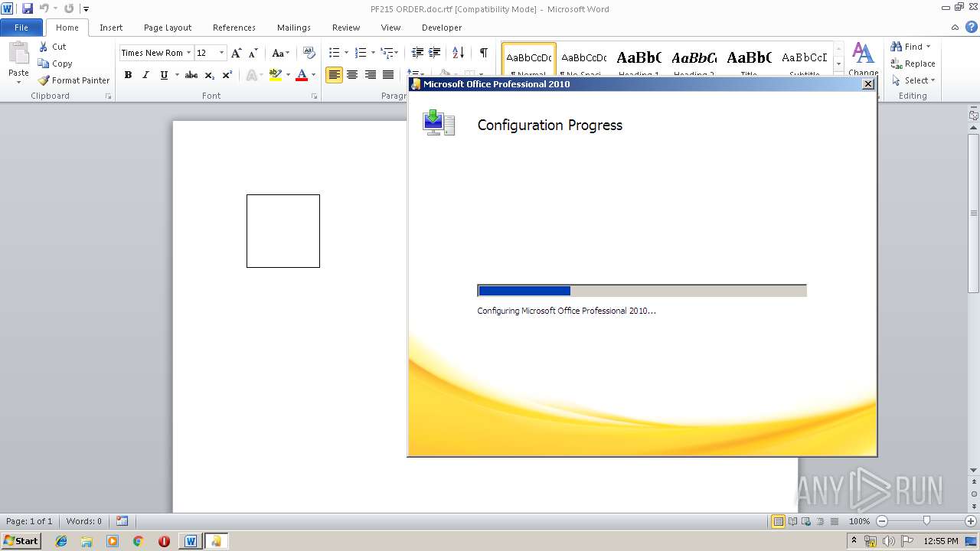Toggle Justify alignment

388,75
